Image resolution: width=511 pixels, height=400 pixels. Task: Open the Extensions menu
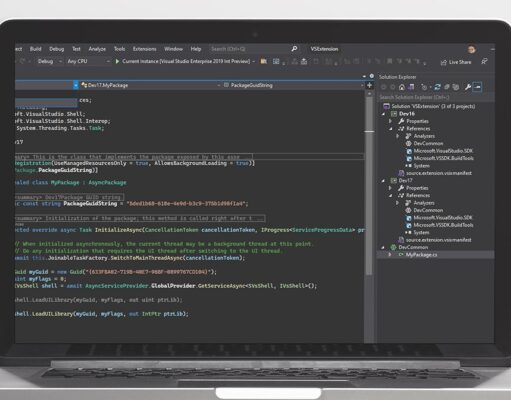[x=144, y=49]
